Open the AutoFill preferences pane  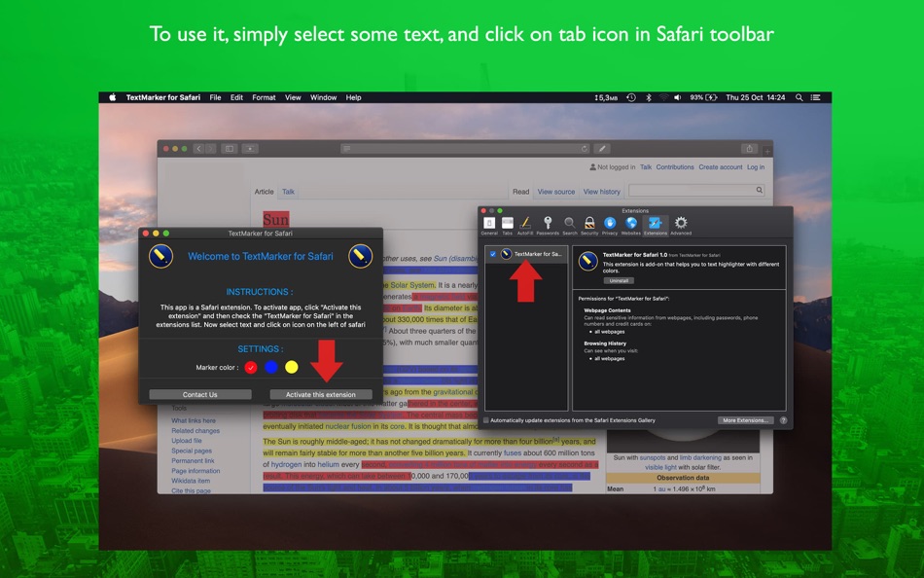(x=525, y=226)
